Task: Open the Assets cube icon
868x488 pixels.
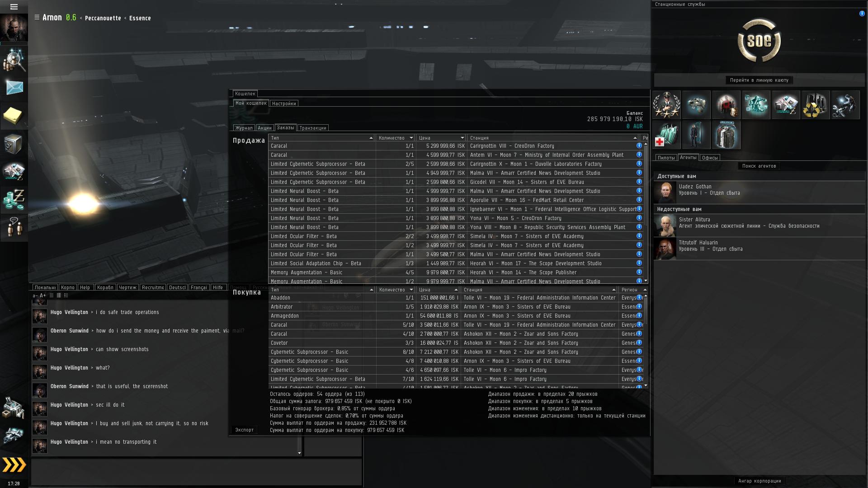Action: point(14,144)
